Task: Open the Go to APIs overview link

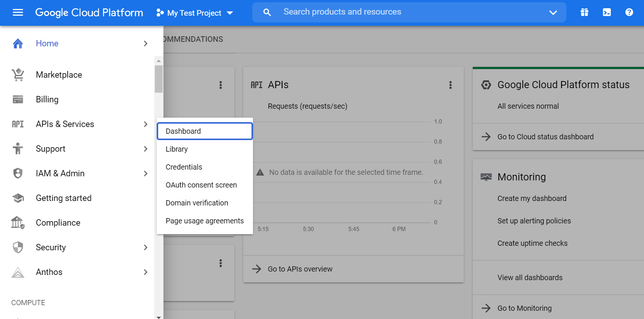Action: [300, 269]
